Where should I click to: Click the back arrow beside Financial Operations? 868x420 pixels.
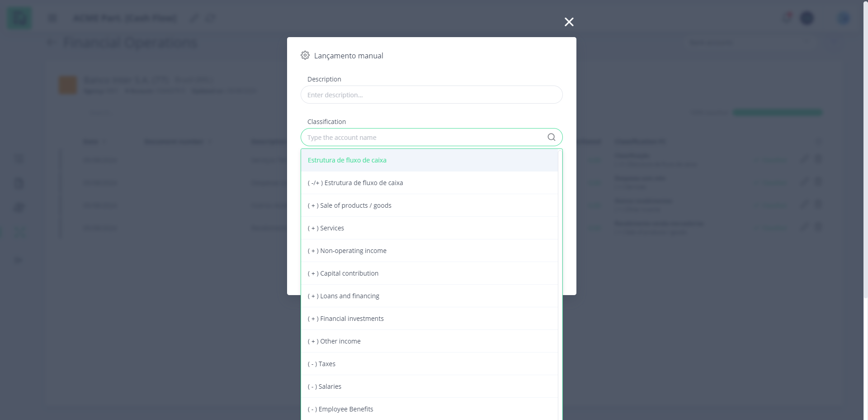pos(52,43)
